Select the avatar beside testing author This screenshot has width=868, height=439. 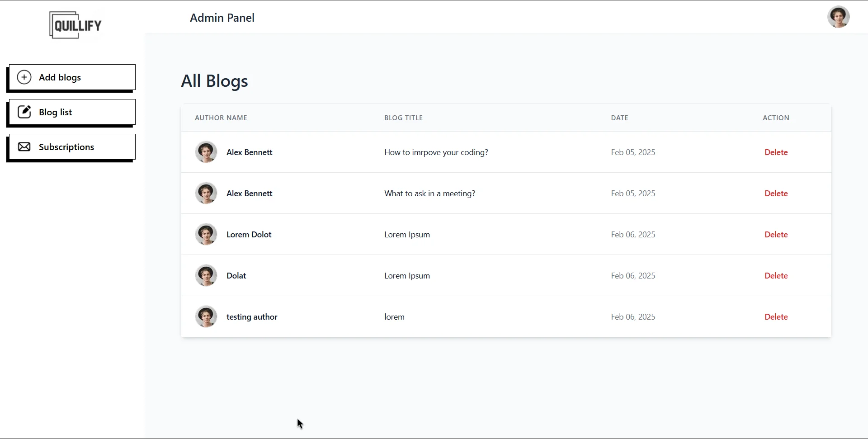(x=206, y=316)
